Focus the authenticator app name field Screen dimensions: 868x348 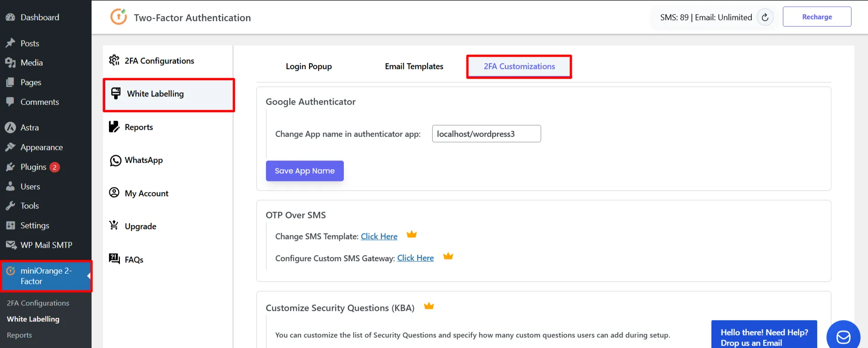[x=486, y=134]
